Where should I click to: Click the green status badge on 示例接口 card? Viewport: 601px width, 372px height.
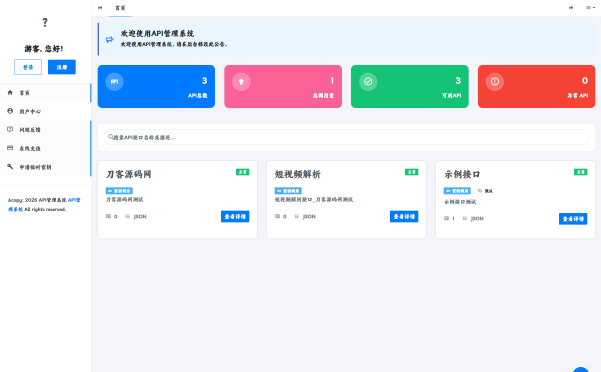tap(581, 172)
